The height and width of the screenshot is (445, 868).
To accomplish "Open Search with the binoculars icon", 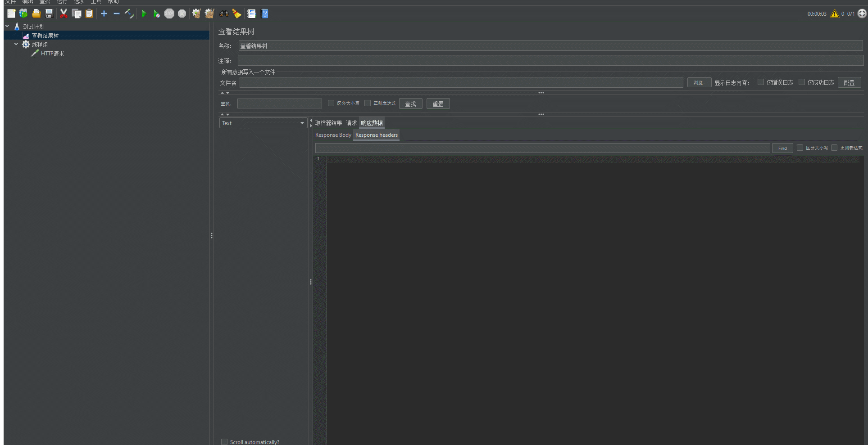I will (224, 14).
